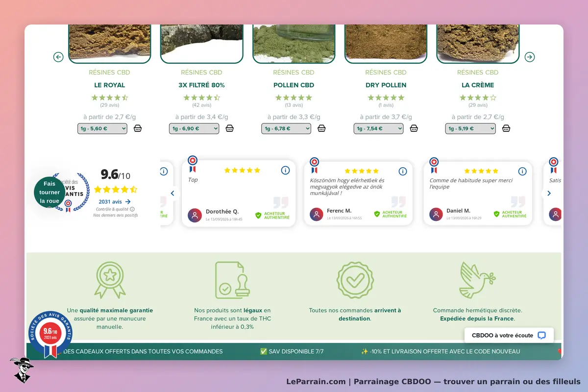Open Dry Pollen weight dropdown 1g - 7,54 €
Image resolution: width=588 pixels, height=392 pixels.
(379, 128)
